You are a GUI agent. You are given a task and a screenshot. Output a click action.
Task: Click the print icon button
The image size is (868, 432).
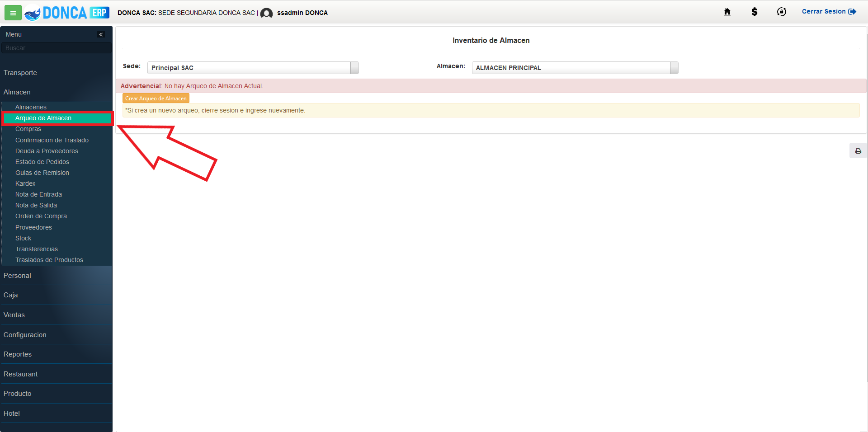858,151
